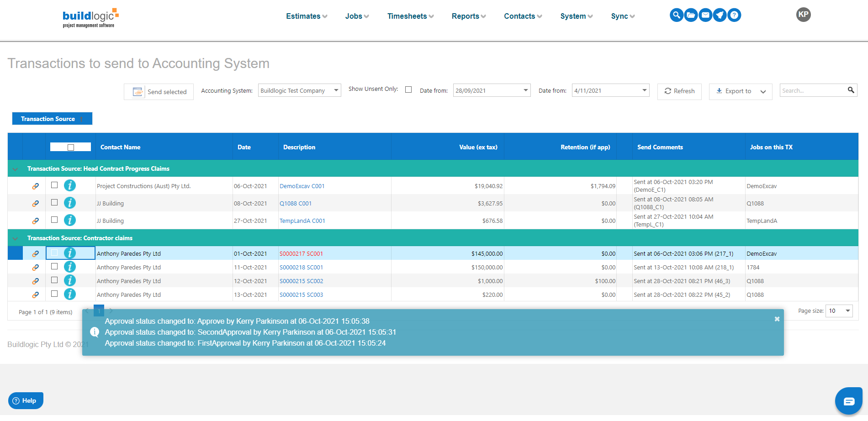Open the chat bubble in the bottom corner

click(848, 401)
